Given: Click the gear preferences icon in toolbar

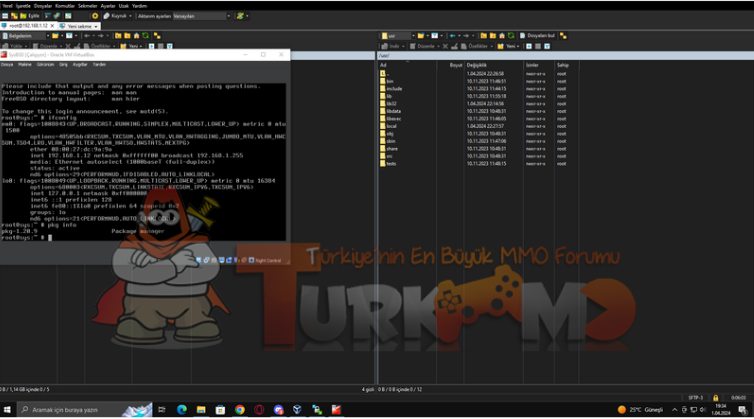Looking at the screenshot, I should point(95,16).
